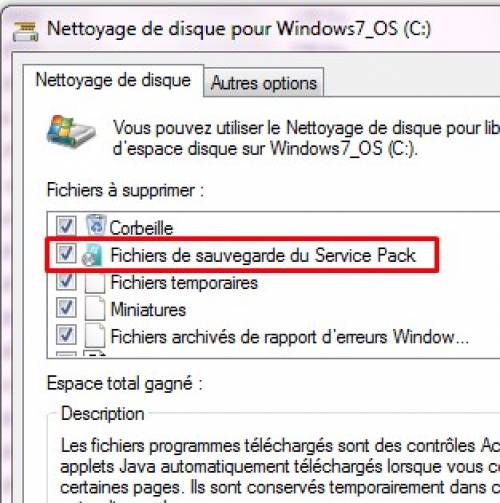Click the Fichiers temporaires file icon
Screen dimensions: 500x503
(95, 283)
